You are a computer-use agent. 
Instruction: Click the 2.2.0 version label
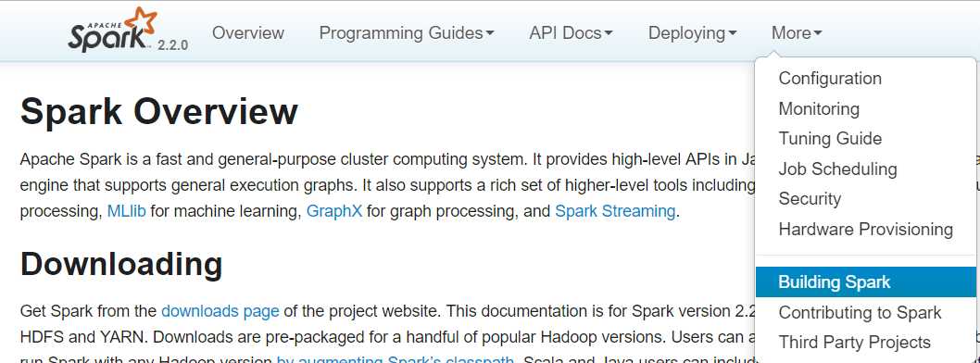click(172, 45)
